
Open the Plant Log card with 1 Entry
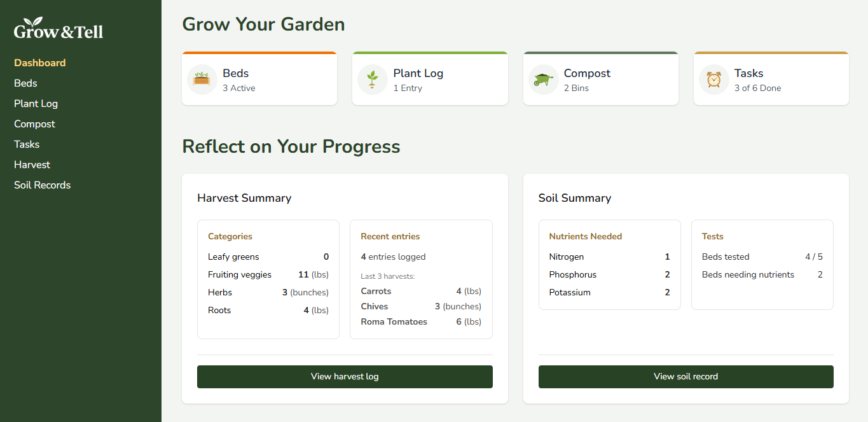pyautogui.click(x=430, y=78)
